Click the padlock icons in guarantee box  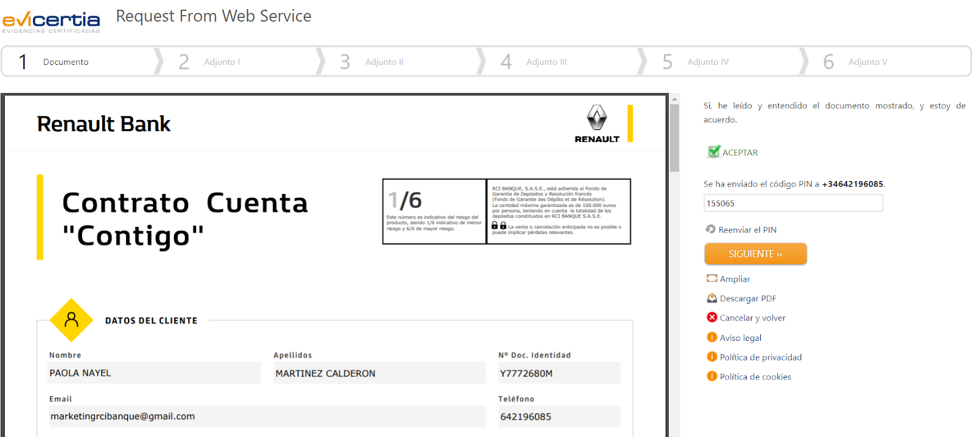pos(499,225)
